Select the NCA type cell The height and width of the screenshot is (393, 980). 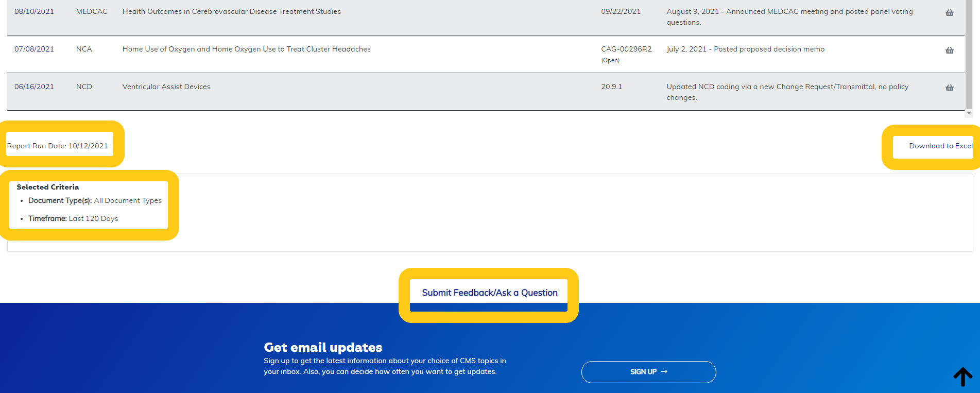point(84,49)
